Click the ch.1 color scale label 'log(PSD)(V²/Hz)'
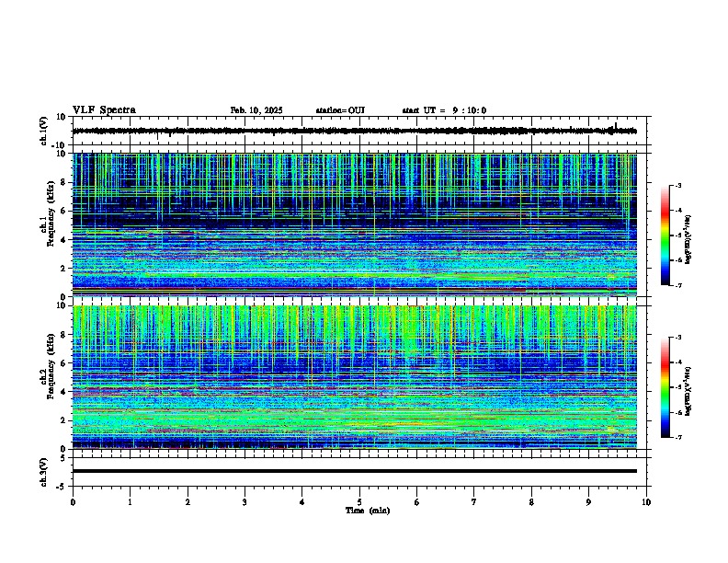Screen dimensions: 728x563 coord(688,240)
